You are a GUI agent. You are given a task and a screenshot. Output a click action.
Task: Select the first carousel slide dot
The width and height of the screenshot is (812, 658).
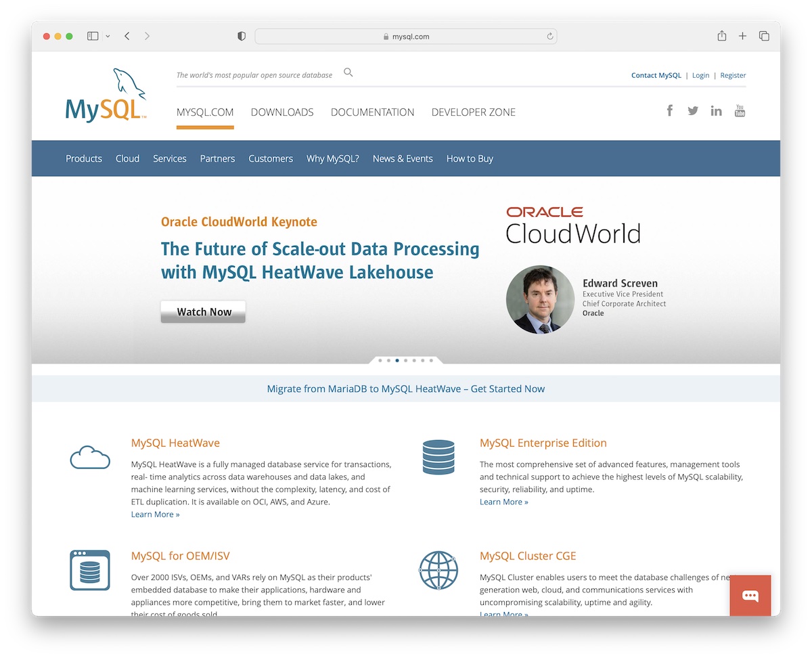380,361
